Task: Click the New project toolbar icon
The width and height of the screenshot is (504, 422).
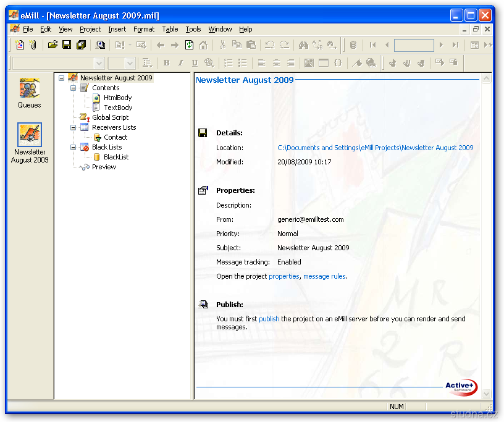Action: (x=20, y=45)
